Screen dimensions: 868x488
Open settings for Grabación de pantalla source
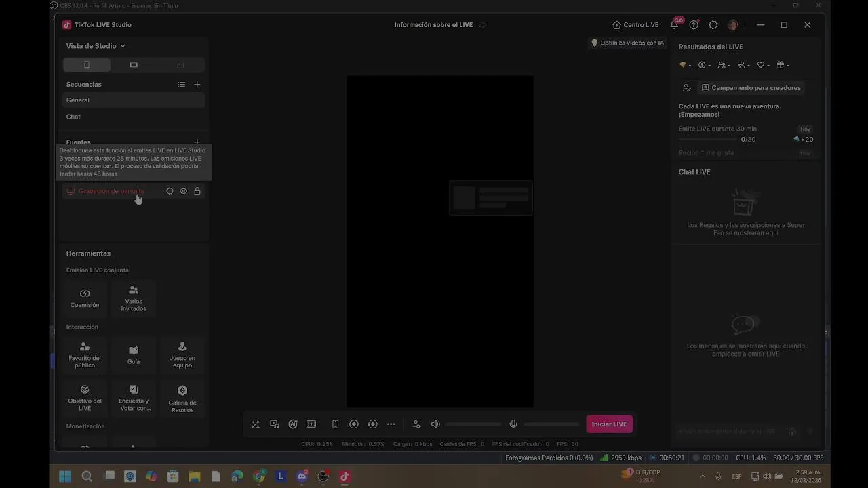(x=170, y=191)
